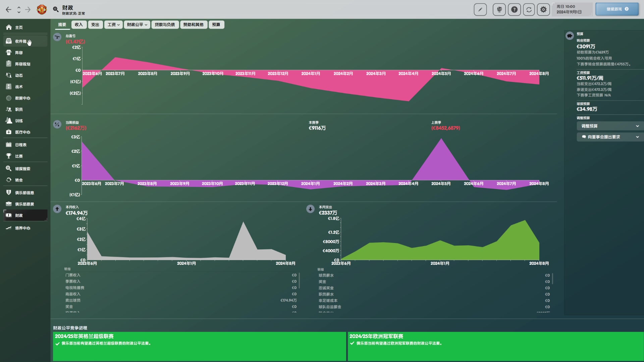The image size is (644, 362).
Task: Open 医疗中心 from the sidebar
Action: [22, 132]
